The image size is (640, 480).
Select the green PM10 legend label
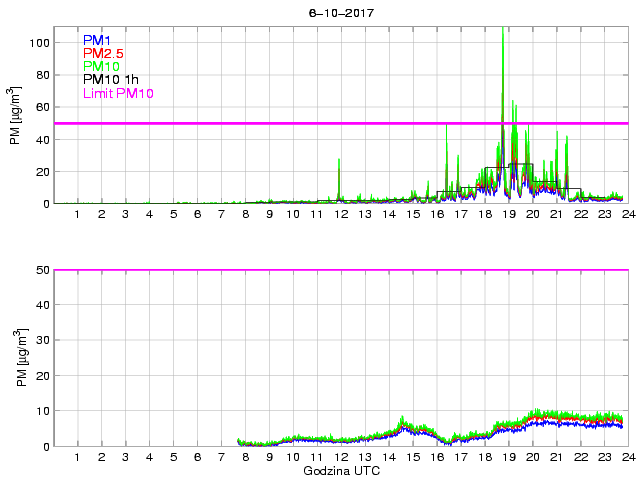click(x=101, y=66)
